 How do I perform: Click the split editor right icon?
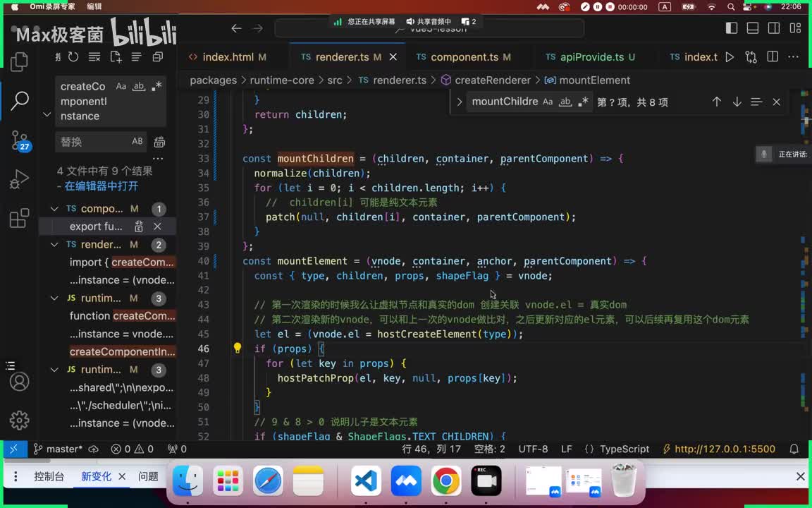[x=773, y=57]
